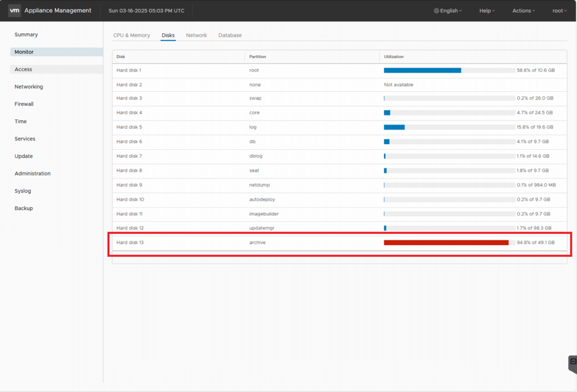Click the VMware vm logo icon

click(15, 11)
